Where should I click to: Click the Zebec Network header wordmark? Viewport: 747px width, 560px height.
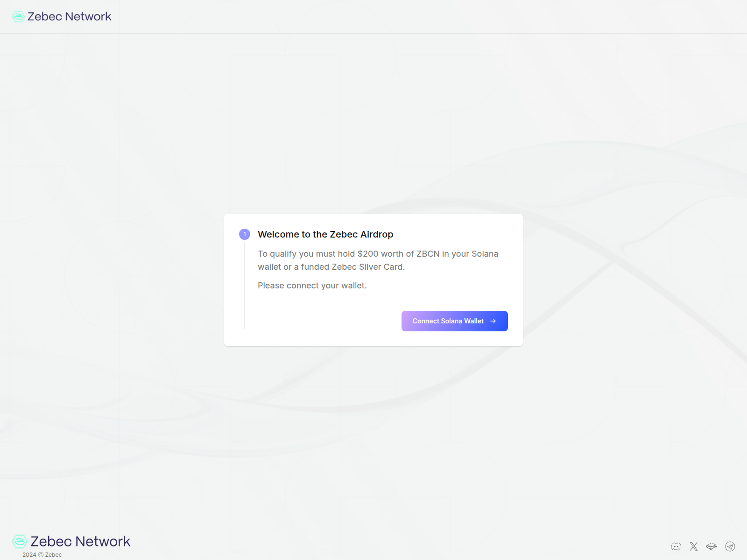pos(69,17)
